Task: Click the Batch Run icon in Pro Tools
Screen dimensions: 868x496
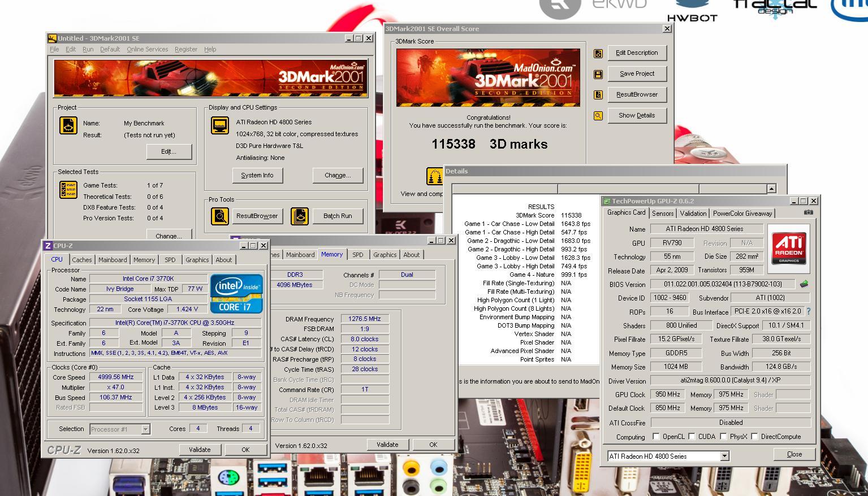Action: click(x=300, y=216)
